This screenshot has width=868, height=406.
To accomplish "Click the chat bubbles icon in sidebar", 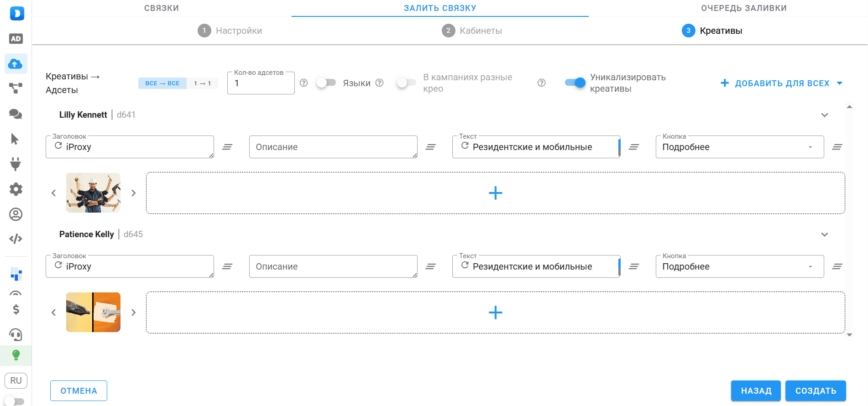I will coord(16,114).
